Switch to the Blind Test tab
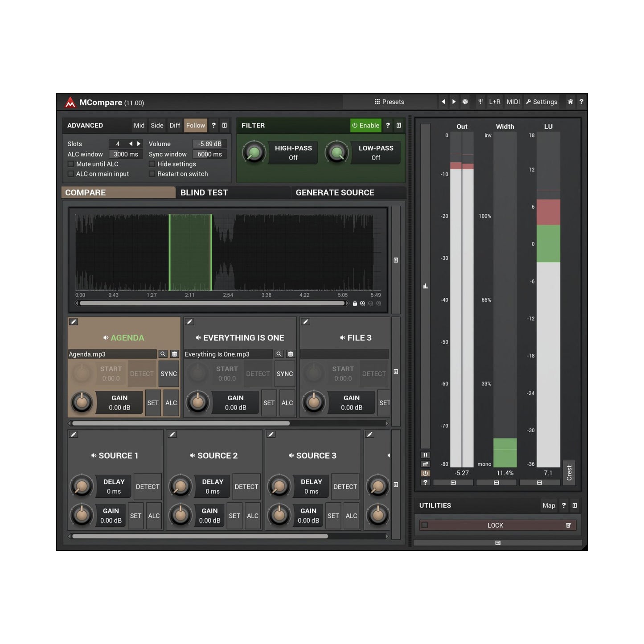The height and width of the screenshot is (644, 644). pos(204,193)
